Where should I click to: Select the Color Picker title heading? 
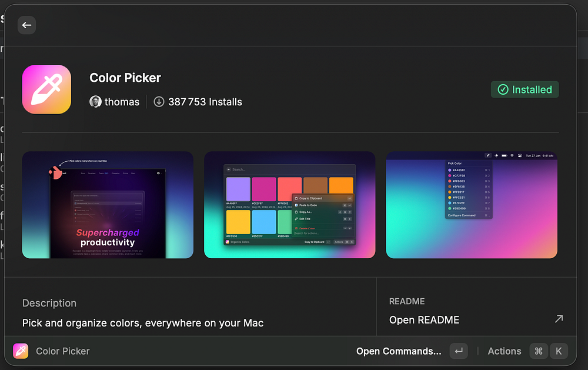pos(125,78)
